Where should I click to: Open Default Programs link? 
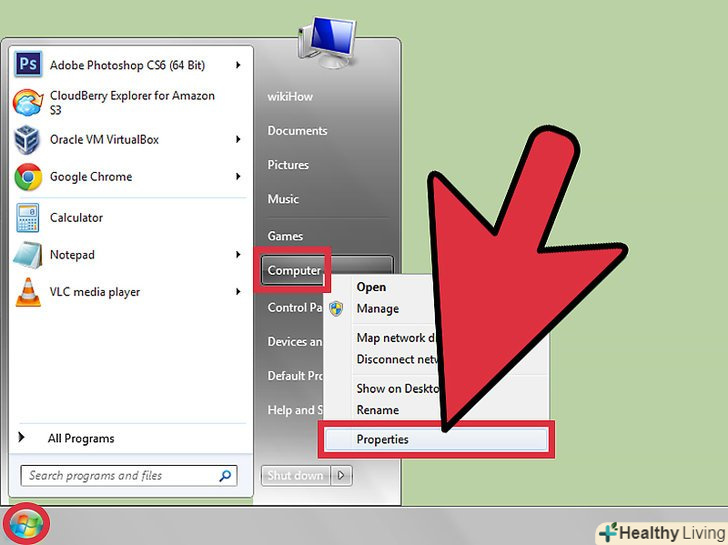[x=295, y=376]
